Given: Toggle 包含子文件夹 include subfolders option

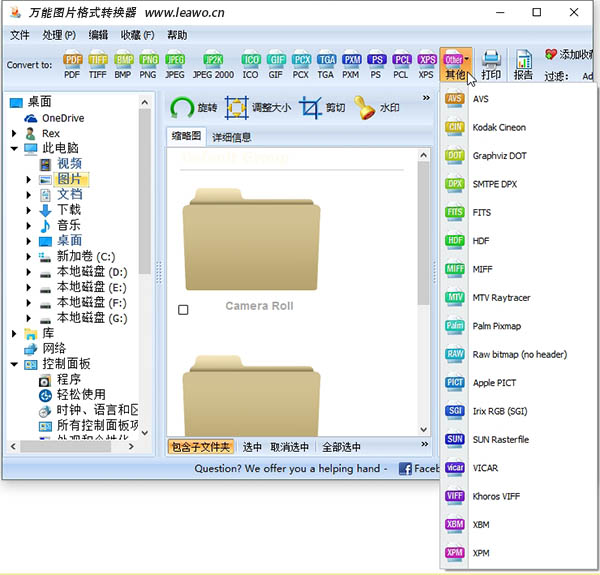Looking at the screenshot, I should pos(201,447).
